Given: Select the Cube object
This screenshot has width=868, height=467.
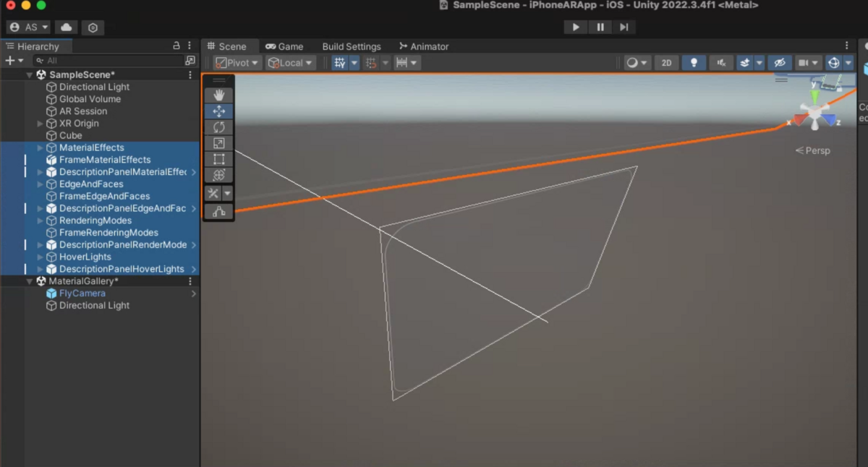Looking at the screenshot, I should click(70, 135).
